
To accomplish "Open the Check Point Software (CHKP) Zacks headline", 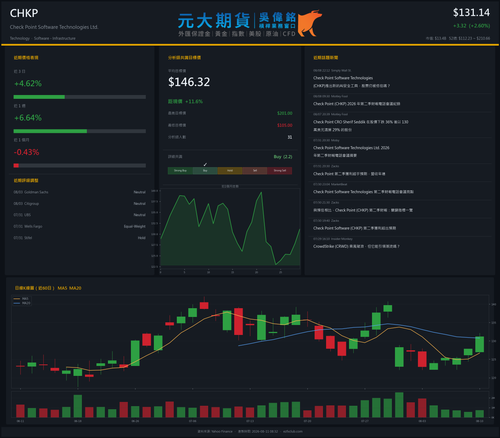I will click(x=355, y=228).
